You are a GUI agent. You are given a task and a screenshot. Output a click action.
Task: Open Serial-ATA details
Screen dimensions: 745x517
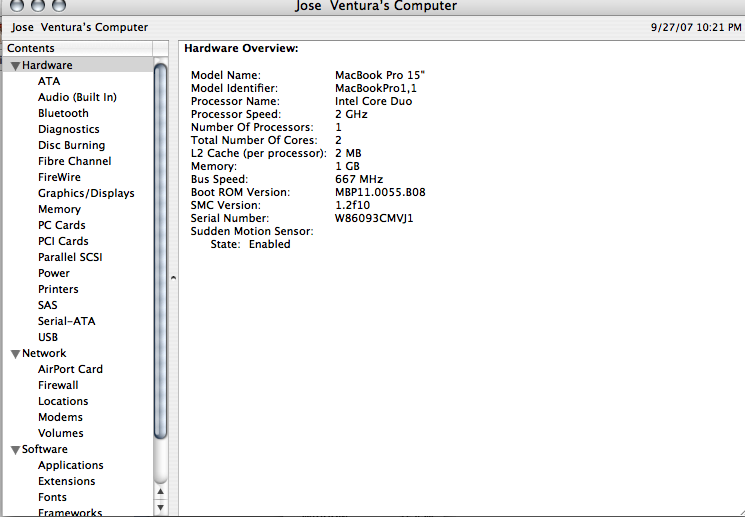pos(67,321)
